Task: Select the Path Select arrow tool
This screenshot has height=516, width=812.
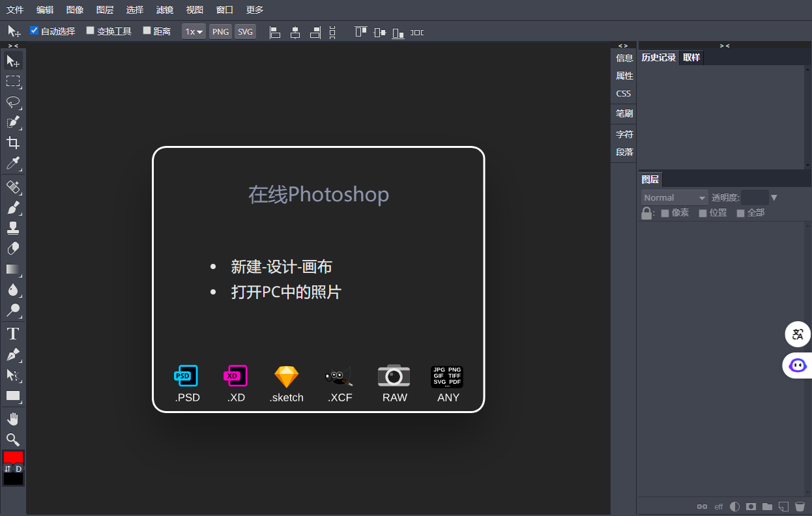Action: 13,375
